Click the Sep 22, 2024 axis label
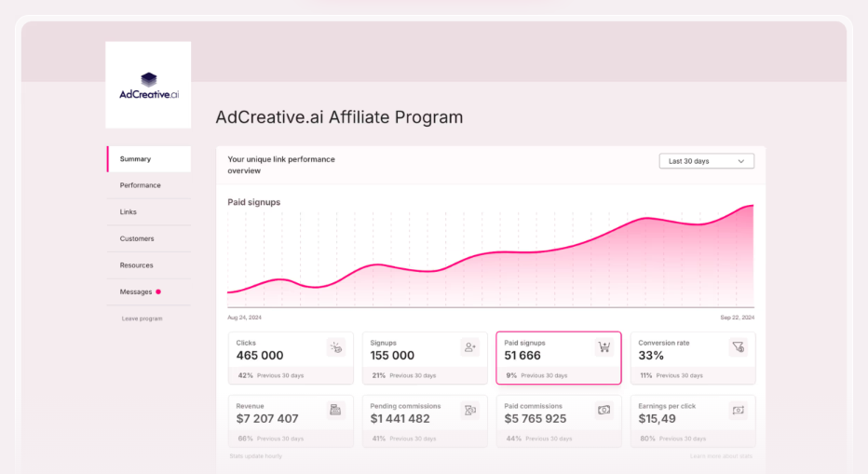This screenshot has height=474, width=868. (737, 318)
